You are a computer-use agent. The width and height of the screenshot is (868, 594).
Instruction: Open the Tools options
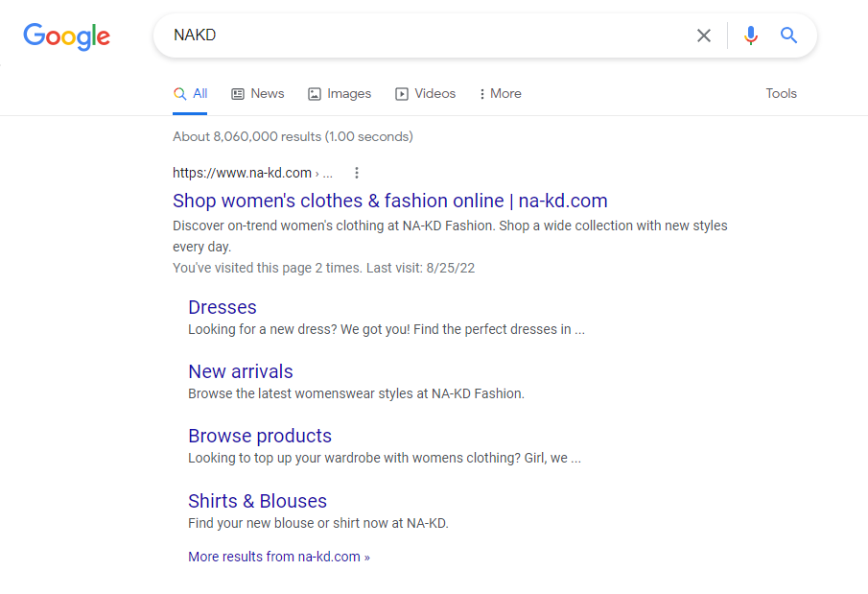[x=781, y=94]
